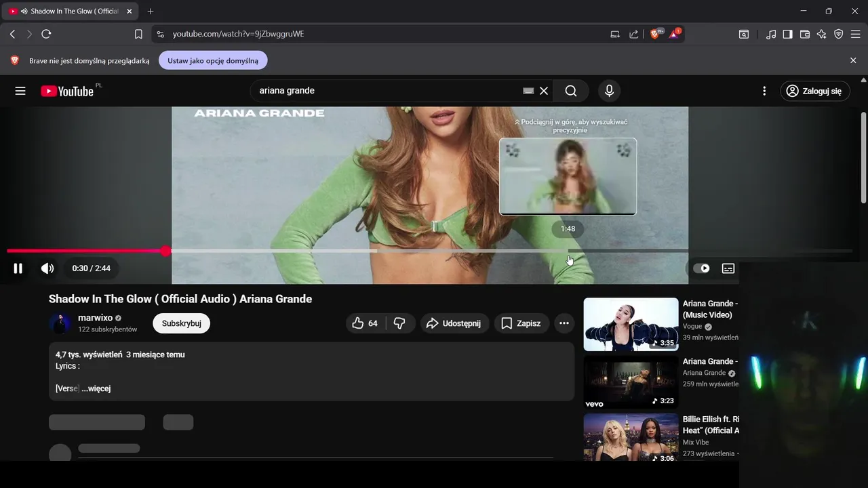Viewport: 868px width, 488px height.
Task: Go back in the browser
Action: coord(12,34)
